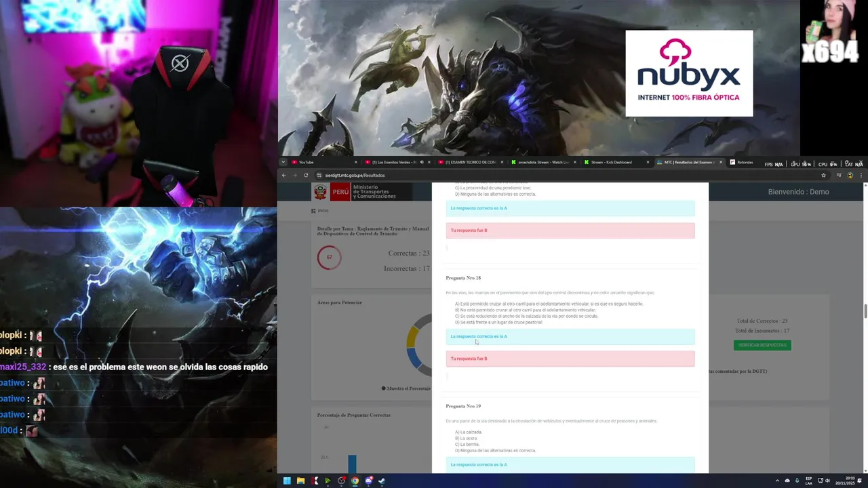868x488 pixels.
Task: Click Pregunta Nro 18 heading
Action: (463, 278)
